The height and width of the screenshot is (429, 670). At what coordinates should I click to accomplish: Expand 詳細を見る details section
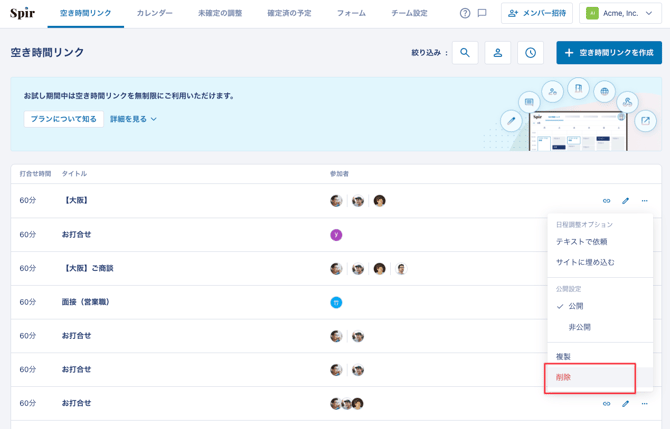click(x=133, y=119)
